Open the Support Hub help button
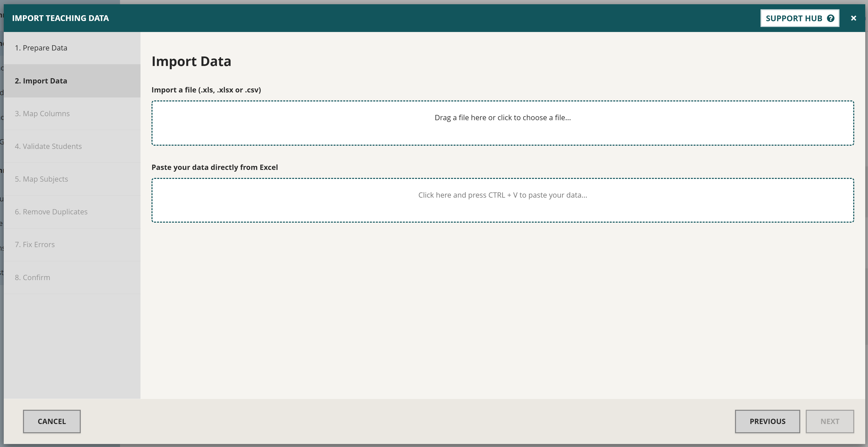This screenshot has height=447, width=868. (x=799, y=18)
